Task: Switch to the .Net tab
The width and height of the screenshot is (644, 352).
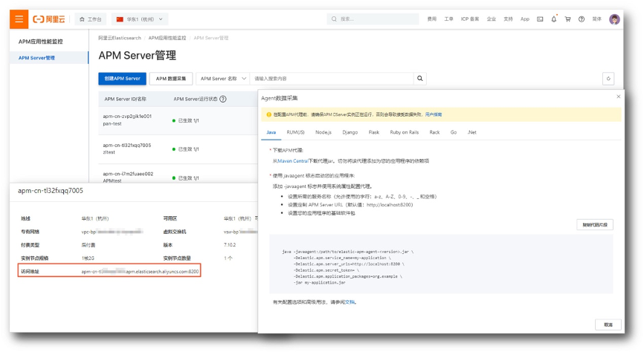Action: pos(472,132)
